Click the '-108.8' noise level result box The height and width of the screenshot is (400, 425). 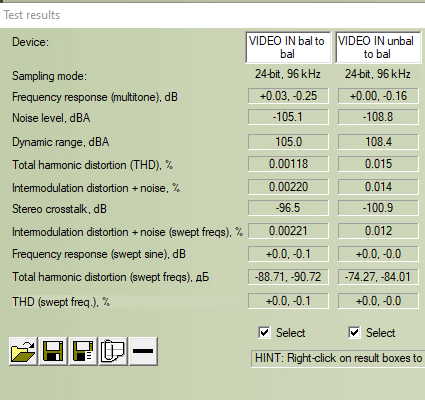[x=378, y=117]
